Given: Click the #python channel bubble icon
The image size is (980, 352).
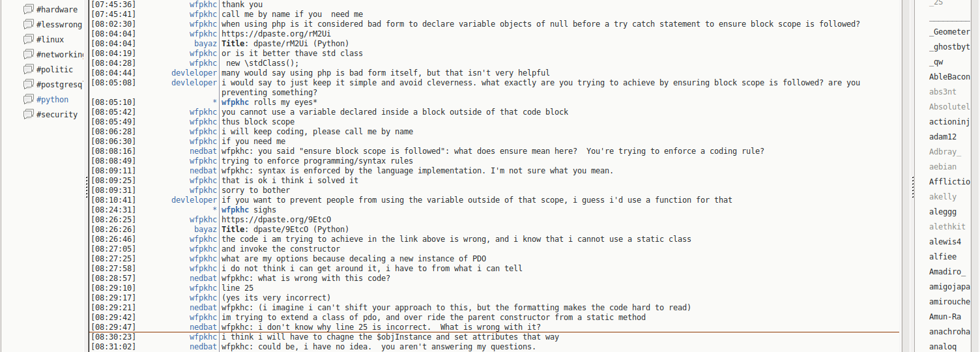Looking at the screenshot, I should point(28,99).
